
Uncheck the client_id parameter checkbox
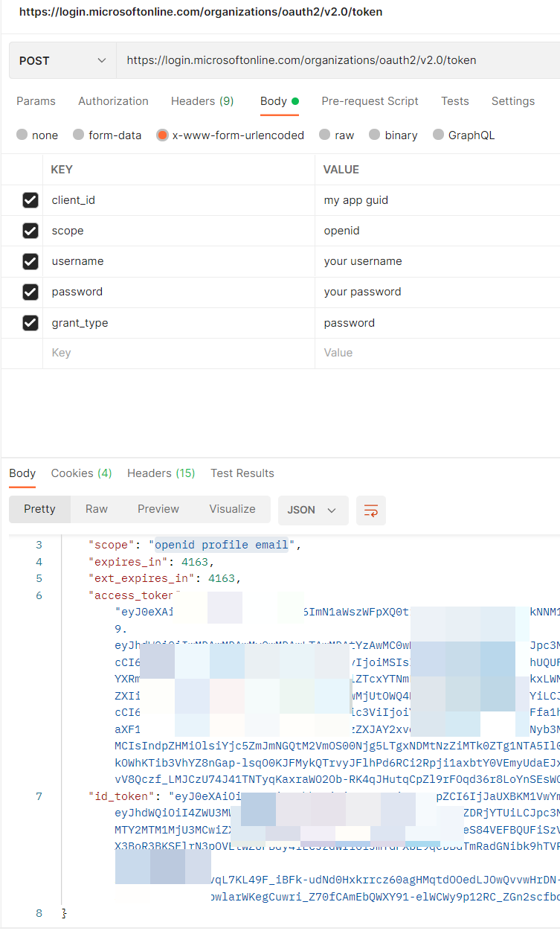click(30, 200)
